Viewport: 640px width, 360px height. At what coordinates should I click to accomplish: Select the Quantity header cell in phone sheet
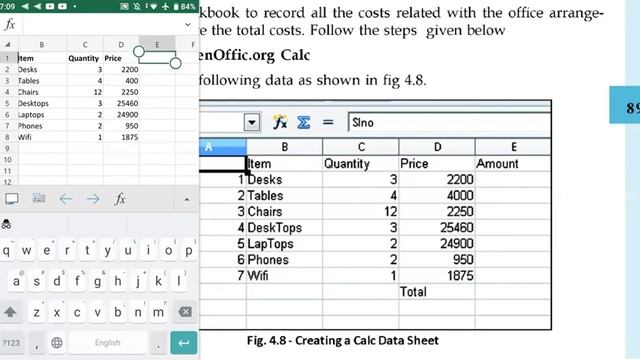click(85, 58)
